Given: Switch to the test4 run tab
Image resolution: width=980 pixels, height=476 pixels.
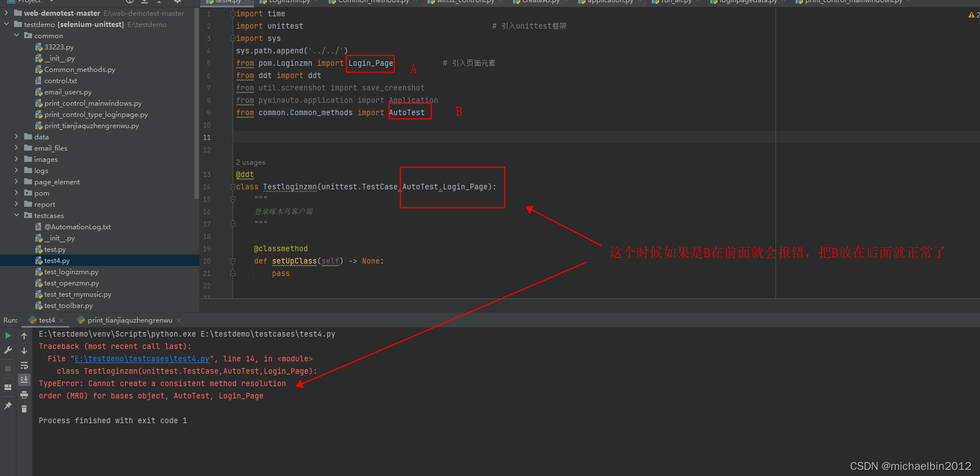Looking at the screenshot, I should point(47,320).
